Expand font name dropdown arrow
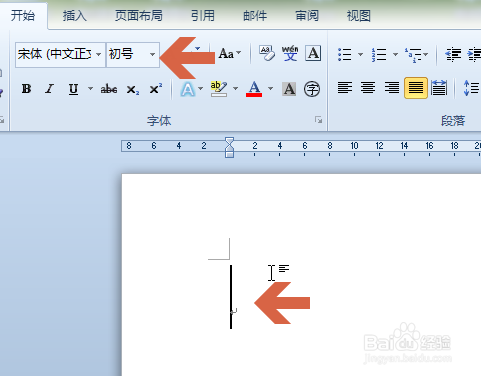The height and width of the screenshot is (376, 481). (99, 54)
